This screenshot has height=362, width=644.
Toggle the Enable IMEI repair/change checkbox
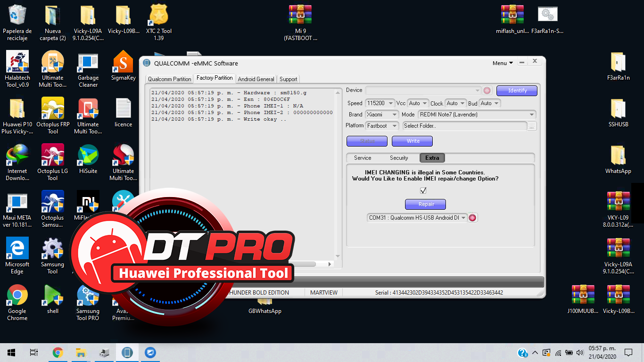point(423,190)
